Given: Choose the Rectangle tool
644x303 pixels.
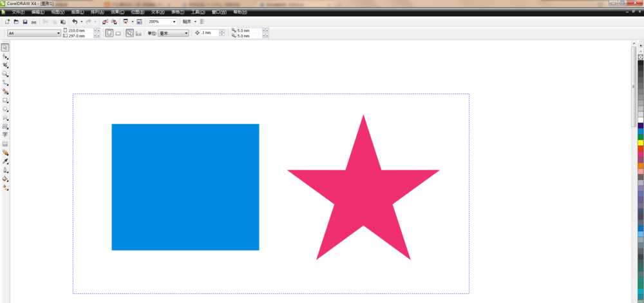Looking at the screenshot, I should [5, 101].
